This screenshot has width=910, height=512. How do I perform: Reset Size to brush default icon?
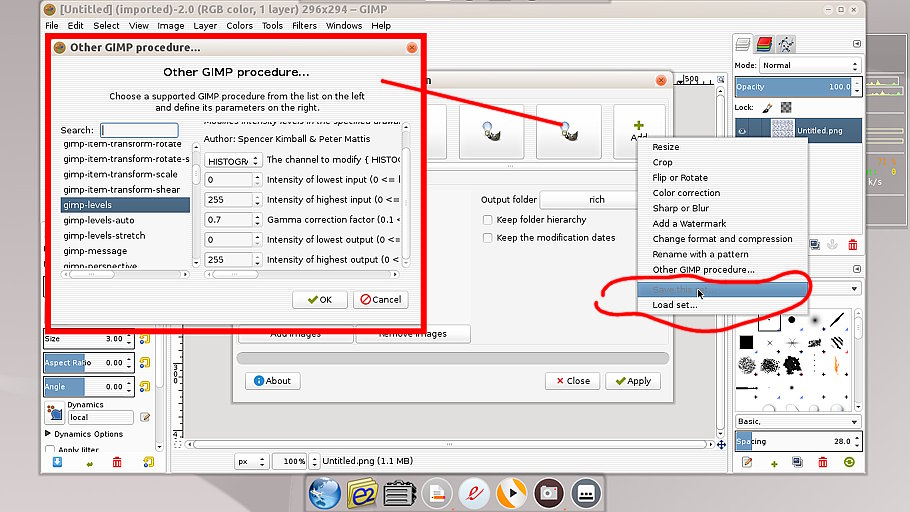145,338
